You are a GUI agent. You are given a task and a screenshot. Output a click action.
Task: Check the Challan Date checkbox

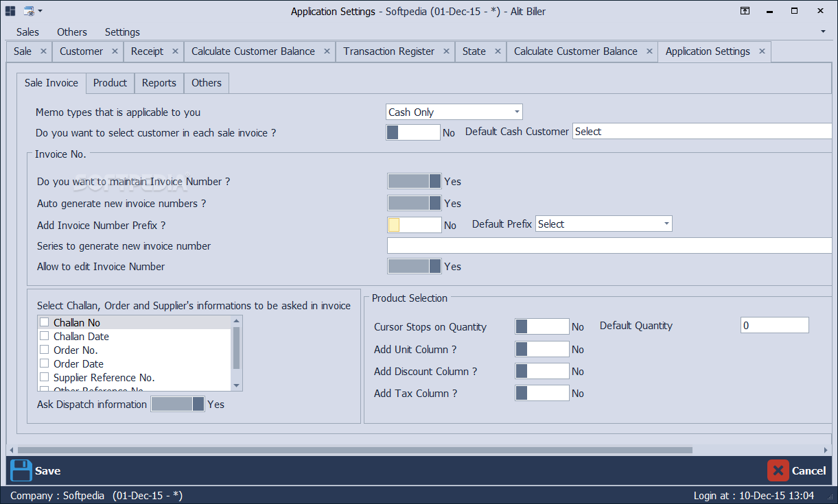click(45, 336)
